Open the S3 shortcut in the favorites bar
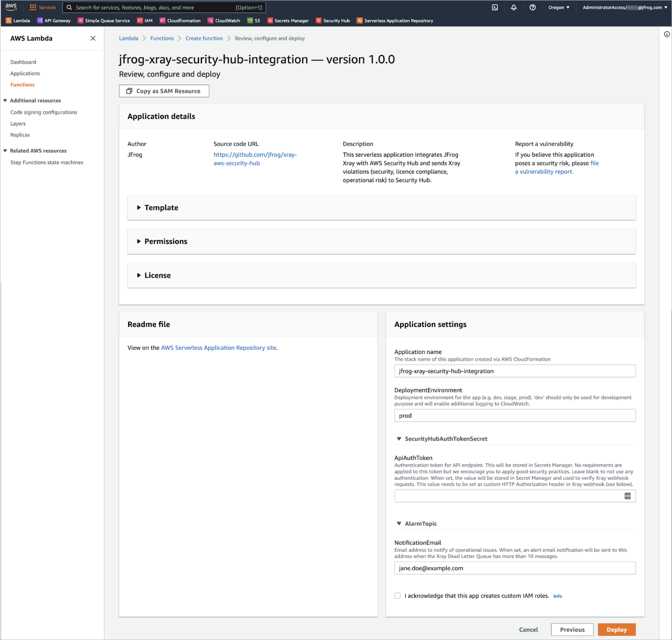 click(x=254, y=20)
